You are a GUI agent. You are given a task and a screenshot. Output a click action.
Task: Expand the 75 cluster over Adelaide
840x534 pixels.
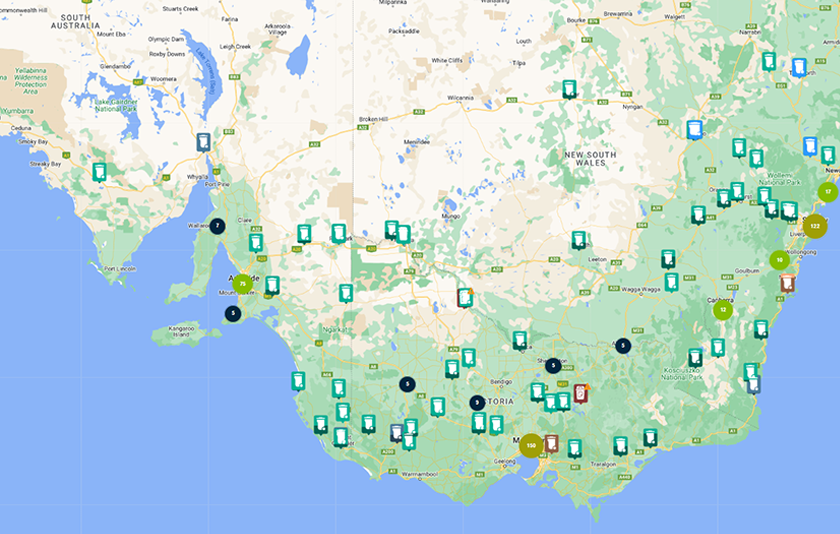pos(242,283)
